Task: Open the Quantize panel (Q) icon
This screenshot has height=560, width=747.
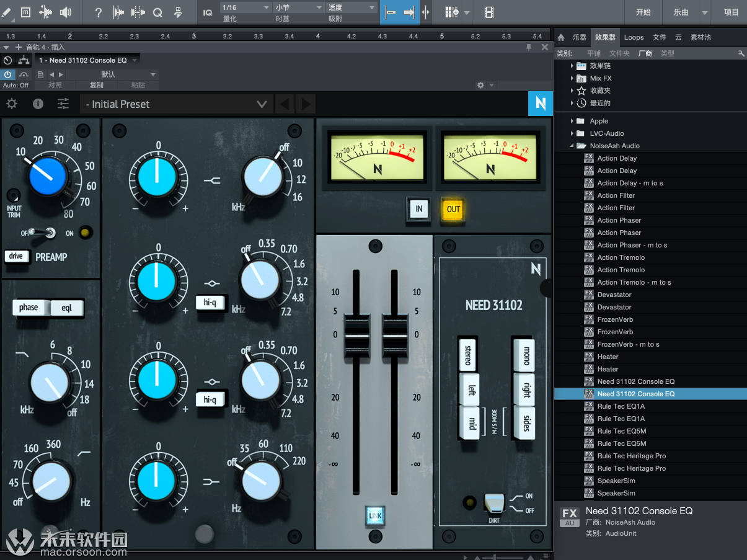Action: 157,12
